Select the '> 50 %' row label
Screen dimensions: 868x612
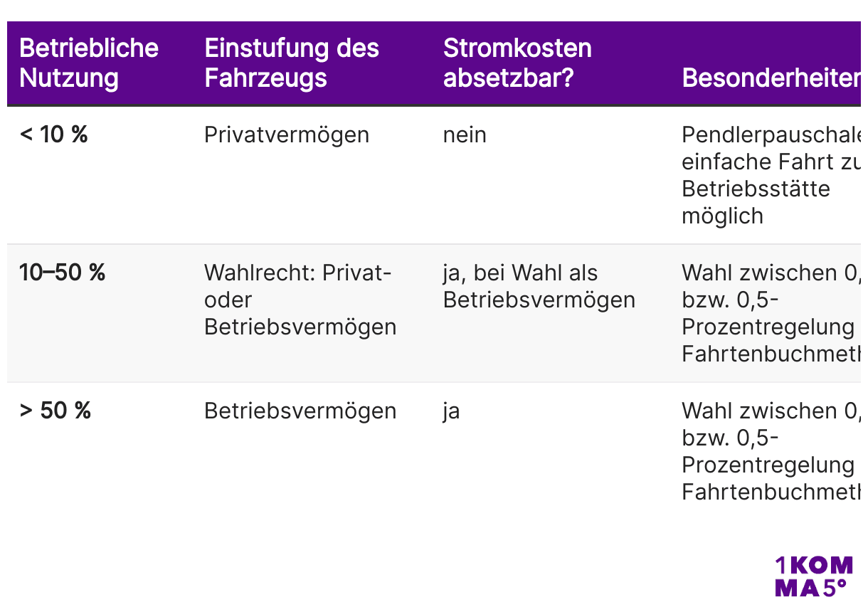(55, 411)
